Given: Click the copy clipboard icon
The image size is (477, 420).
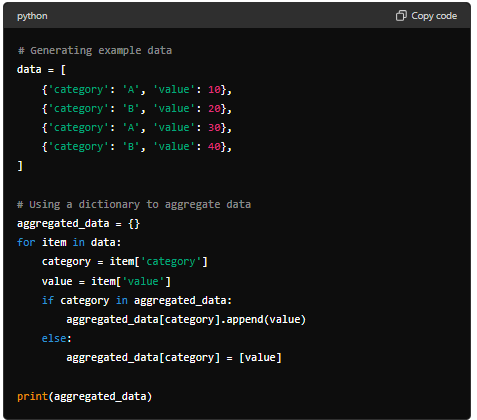Looking at the screenshot, I should [401, 16].
